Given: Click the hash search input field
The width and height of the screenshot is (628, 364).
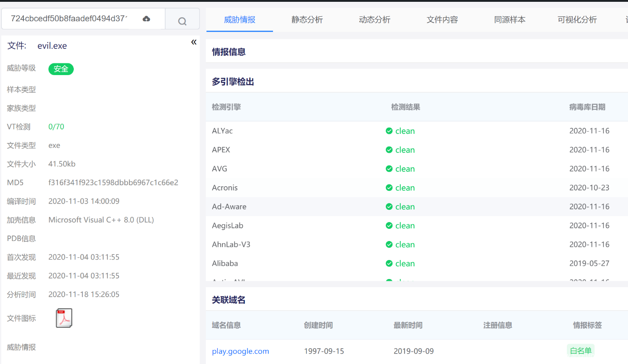Looking at the screenshot, I should [69, 19].
